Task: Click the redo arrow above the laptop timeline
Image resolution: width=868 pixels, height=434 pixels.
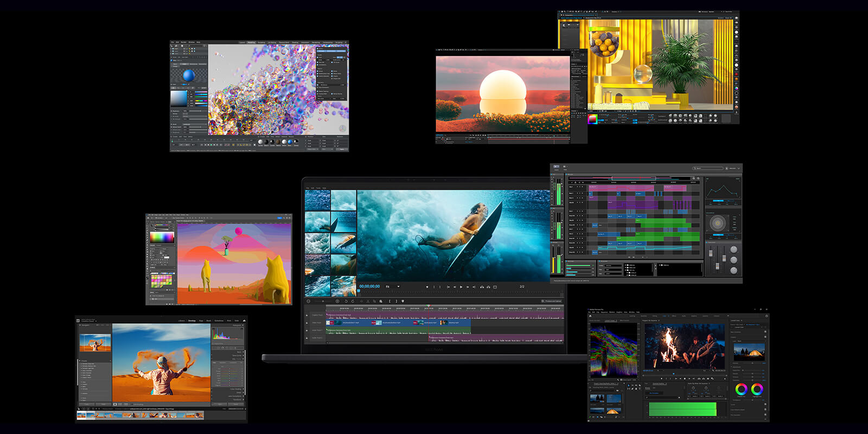Action: click(353, 301)
